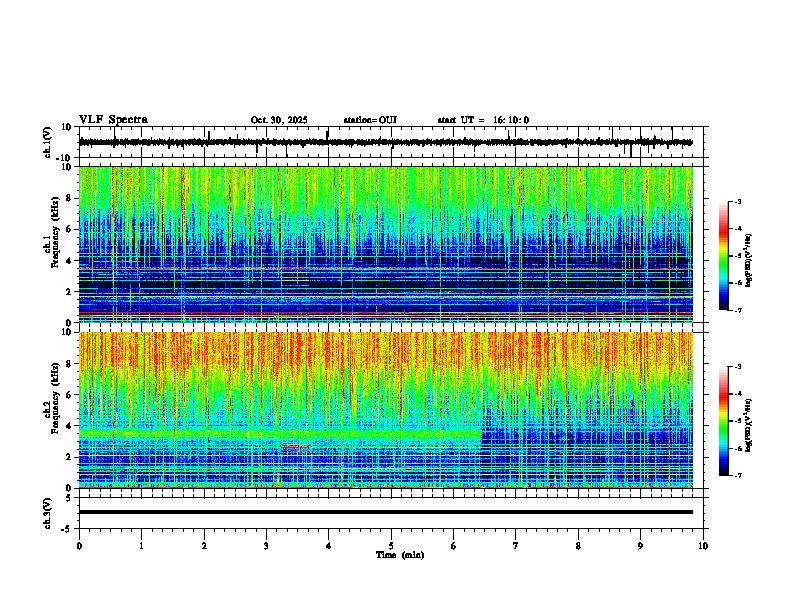Click the "4" kHz tick on ch.1 spectrogram
The image size is (792, 612).
coord(69,261)
